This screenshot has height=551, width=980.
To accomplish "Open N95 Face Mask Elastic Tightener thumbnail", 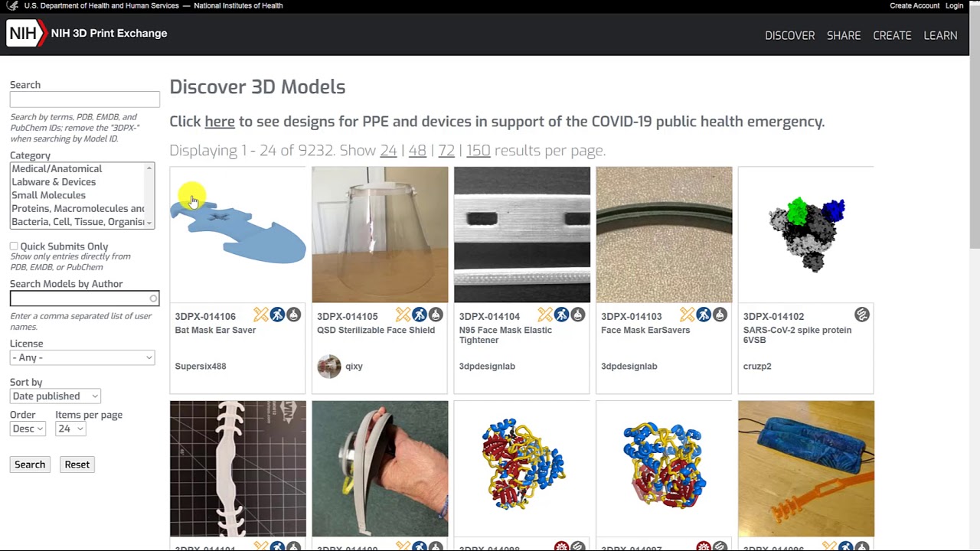I will (x=522, y=234).
